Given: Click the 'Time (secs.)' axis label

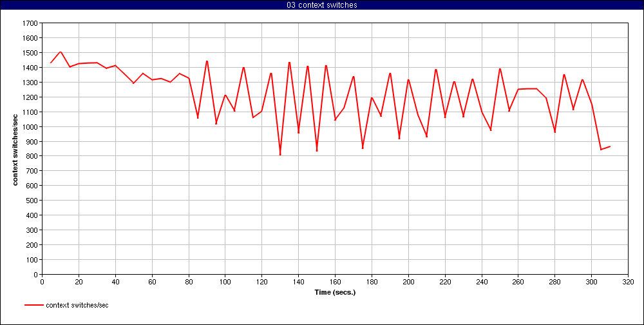Looking at the screenshot, I should pos(335,293).
